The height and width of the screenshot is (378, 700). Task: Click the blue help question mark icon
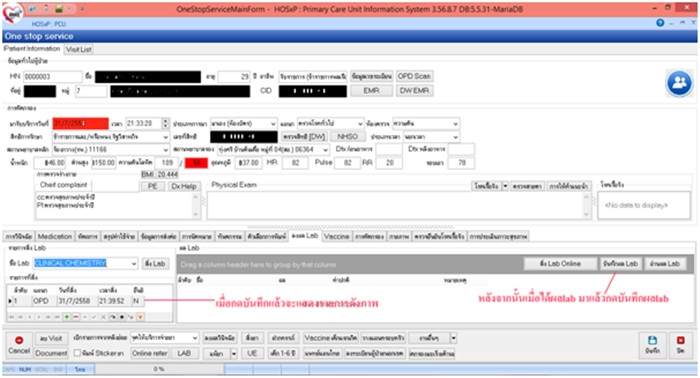(x=660, y=23)
